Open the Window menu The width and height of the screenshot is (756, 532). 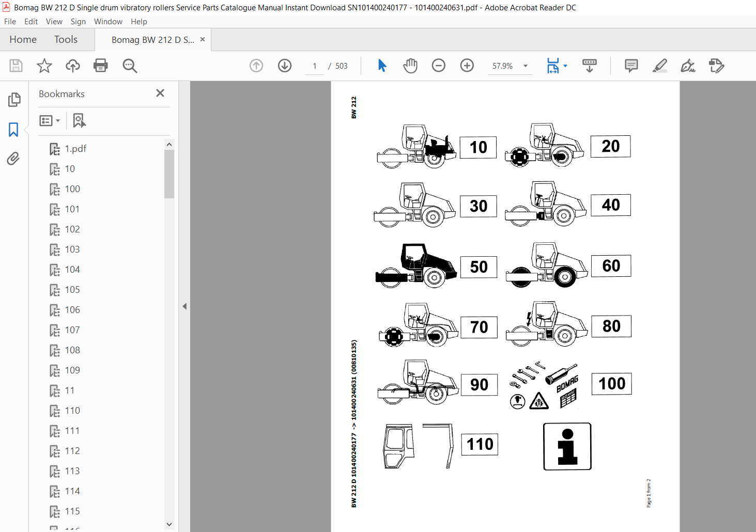click(x=108, y=22)
